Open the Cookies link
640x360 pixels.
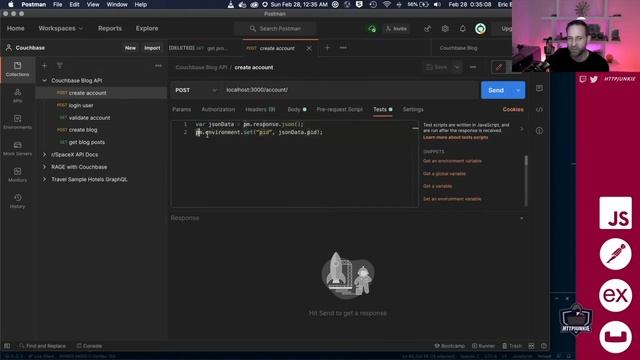[513, 109]
